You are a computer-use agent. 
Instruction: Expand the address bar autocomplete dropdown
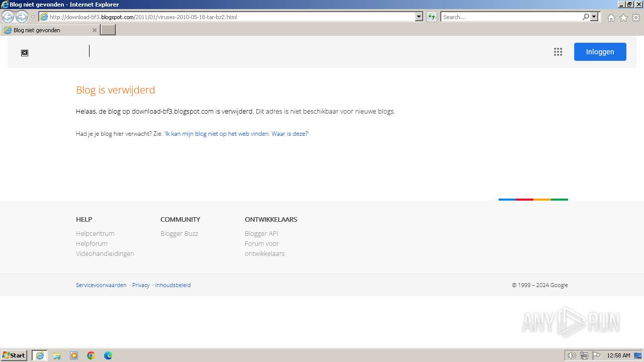419,17
